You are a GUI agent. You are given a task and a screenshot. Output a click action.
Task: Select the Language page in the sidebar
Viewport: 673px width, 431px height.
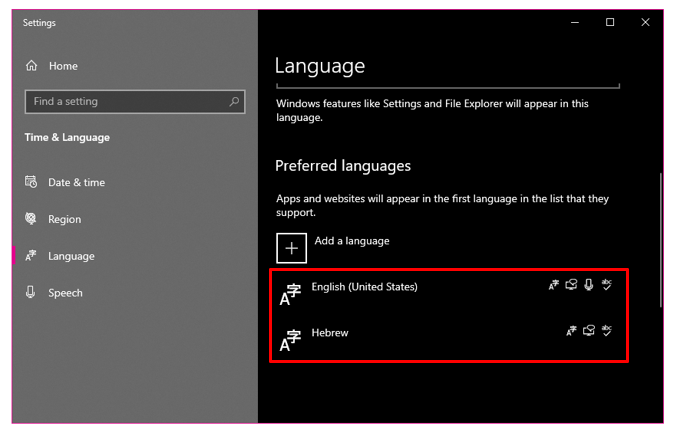tap(70, 256)
